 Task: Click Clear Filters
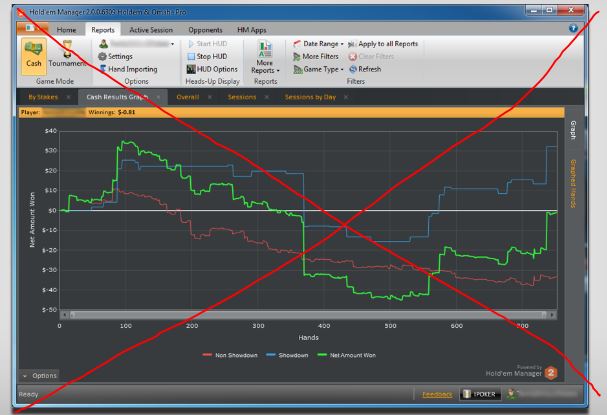click(x=371, y=57)
